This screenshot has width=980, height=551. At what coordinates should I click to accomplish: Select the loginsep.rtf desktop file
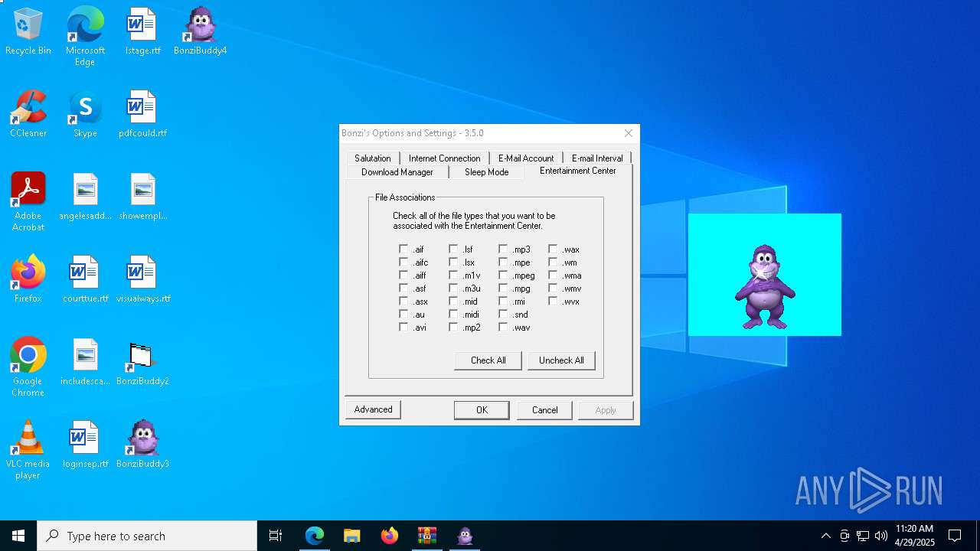[85, 445]
